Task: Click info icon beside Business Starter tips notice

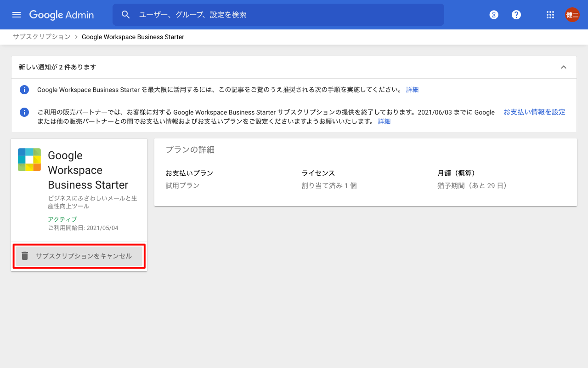Action: pos(24,90)
